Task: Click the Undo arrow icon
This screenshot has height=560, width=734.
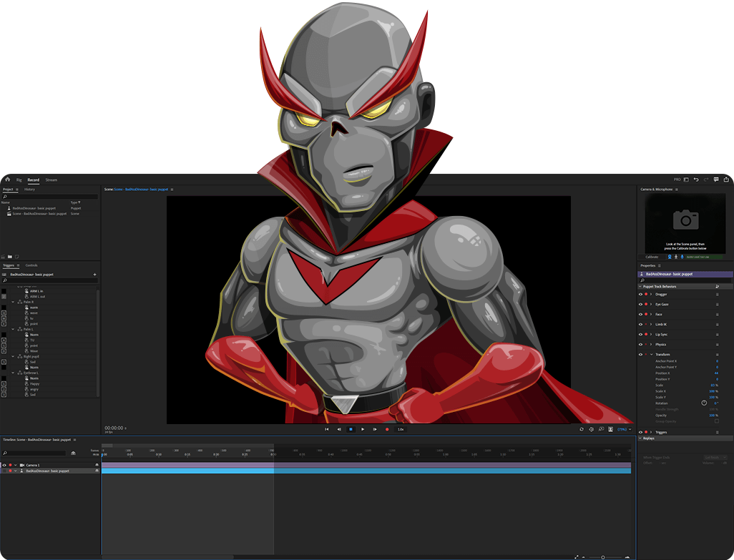Action: pyautogui.click(x=696, y=180)
